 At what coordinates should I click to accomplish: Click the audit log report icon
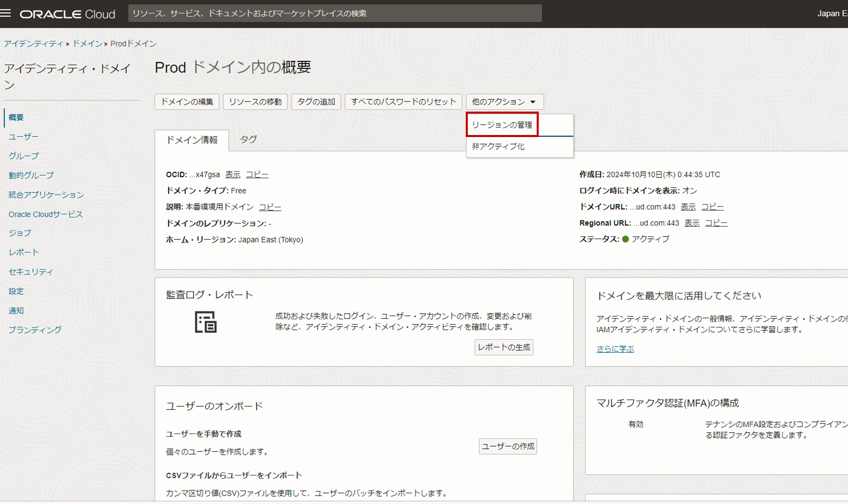coord(206,322)
